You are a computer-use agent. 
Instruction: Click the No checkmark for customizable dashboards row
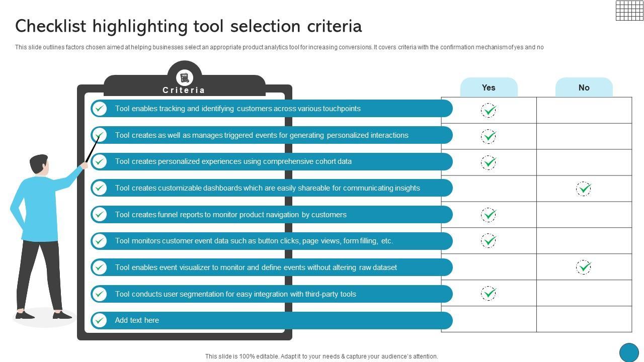584,189
